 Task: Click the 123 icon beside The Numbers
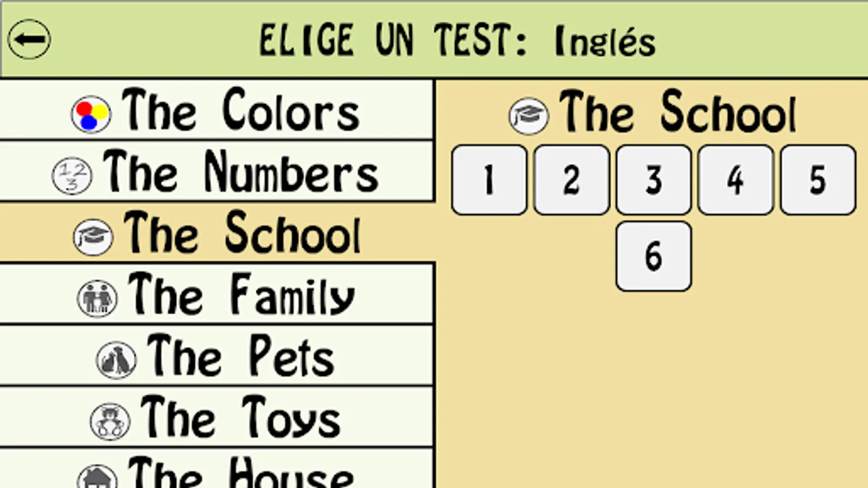tap(72, 176)
